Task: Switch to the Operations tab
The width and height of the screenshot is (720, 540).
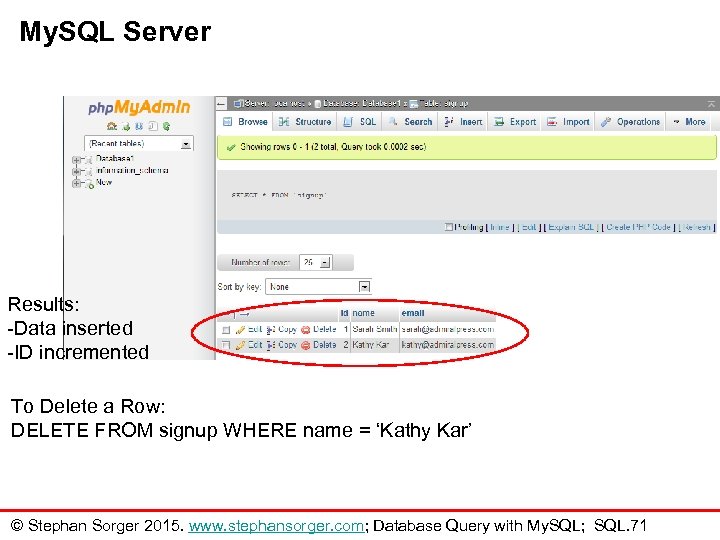Action: 631,122
